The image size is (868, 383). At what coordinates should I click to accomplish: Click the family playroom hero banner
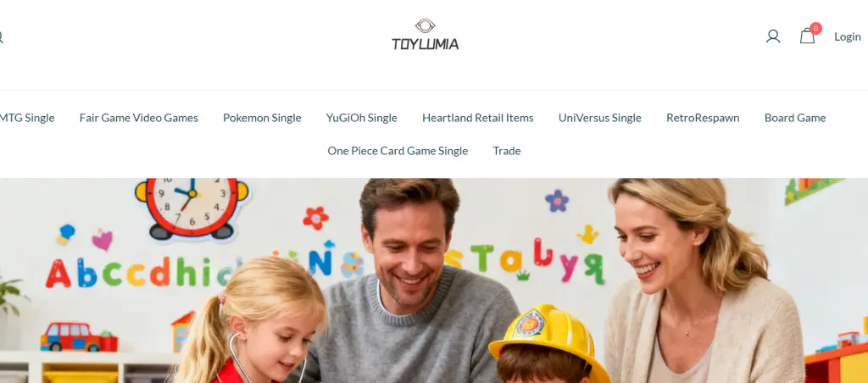[434, 280]
